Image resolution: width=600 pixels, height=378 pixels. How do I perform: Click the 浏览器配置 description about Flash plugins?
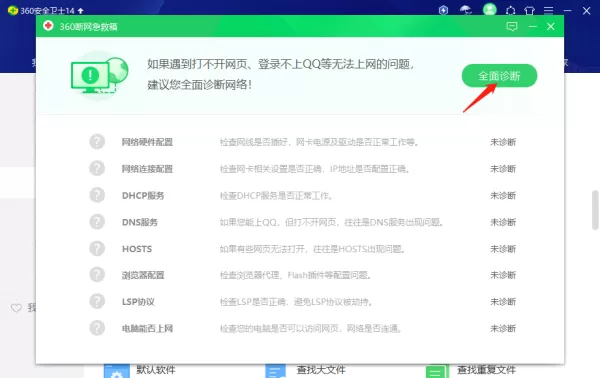pyautogui.click(x=296, y=275)
